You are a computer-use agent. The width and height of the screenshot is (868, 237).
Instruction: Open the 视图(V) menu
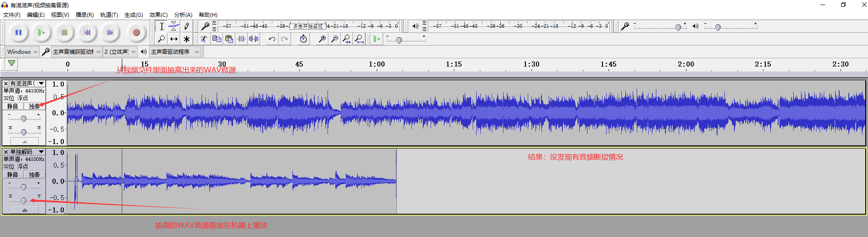tap(60, 15)
